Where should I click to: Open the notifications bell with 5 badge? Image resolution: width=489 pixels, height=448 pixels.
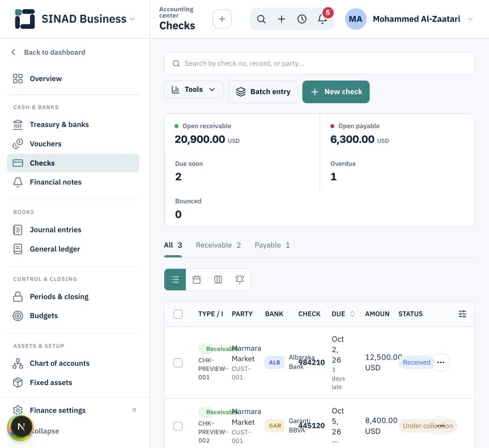(322, 19)
